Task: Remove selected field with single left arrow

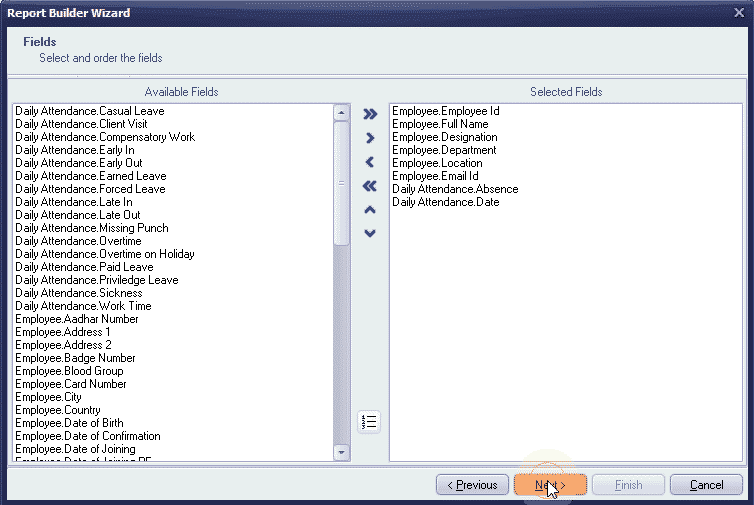Action: point(370,162)
